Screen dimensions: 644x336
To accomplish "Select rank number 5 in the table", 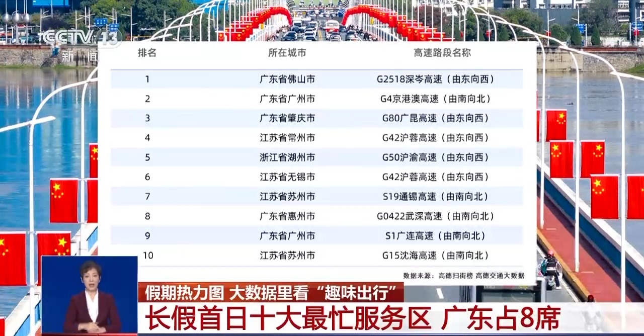I will [x=147, y=157].
